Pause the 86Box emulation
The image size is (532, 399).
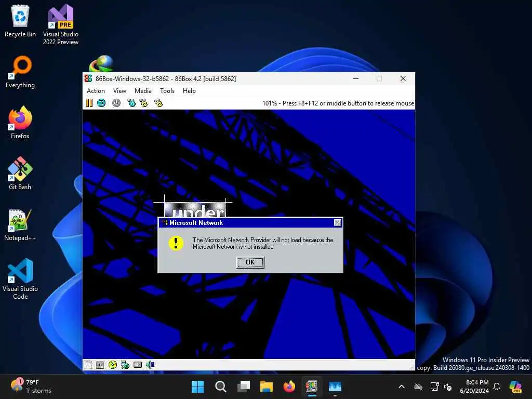pos(89,103)
